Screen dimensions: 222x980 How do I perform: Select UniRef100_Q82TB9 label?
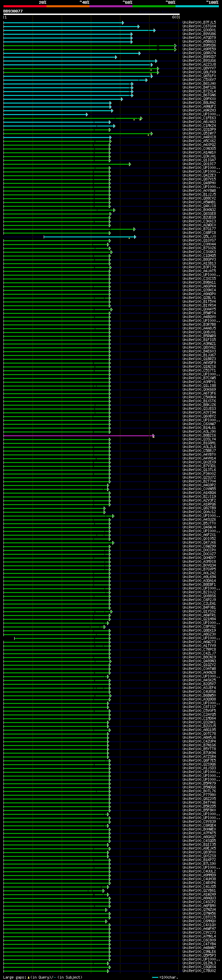[x=199, y=508]
